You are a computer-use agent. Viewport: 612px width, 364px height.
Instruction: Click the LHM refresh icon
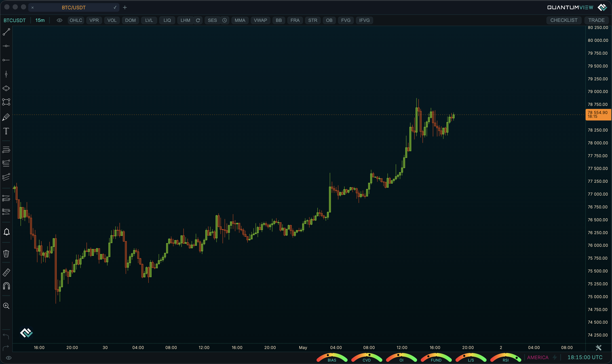[198, 20]
